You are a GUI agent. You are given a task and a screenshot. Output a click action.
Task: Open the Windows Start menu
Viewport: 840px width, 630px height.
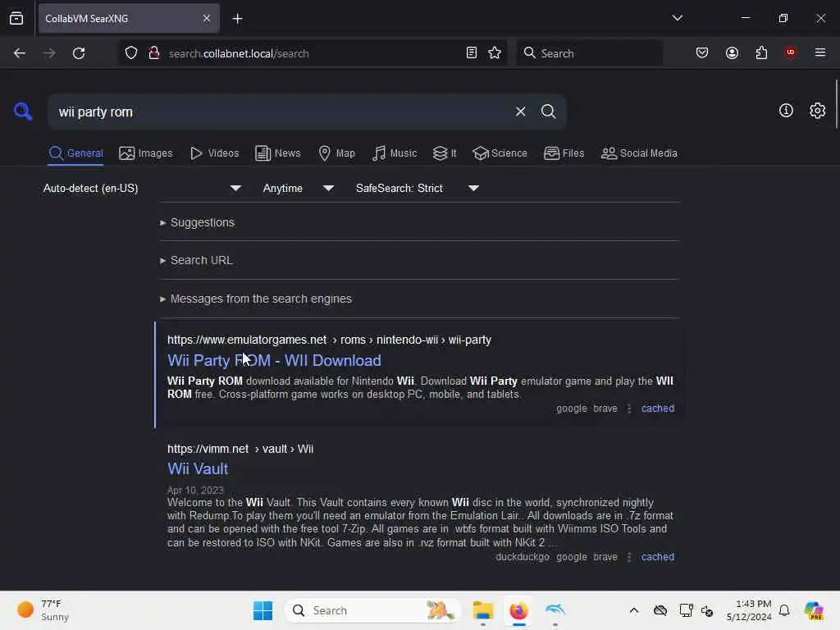point(262,610)
